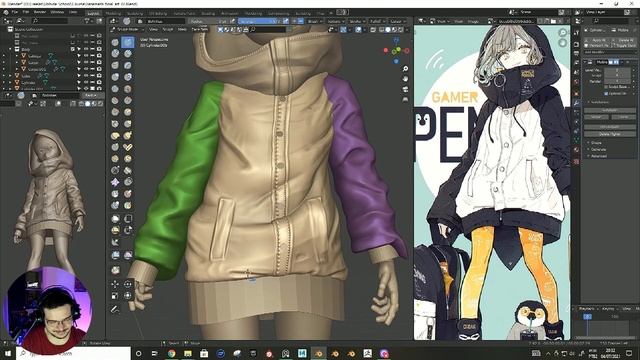Click the image editor zoom icon over artwork

[x=563, y=33]
